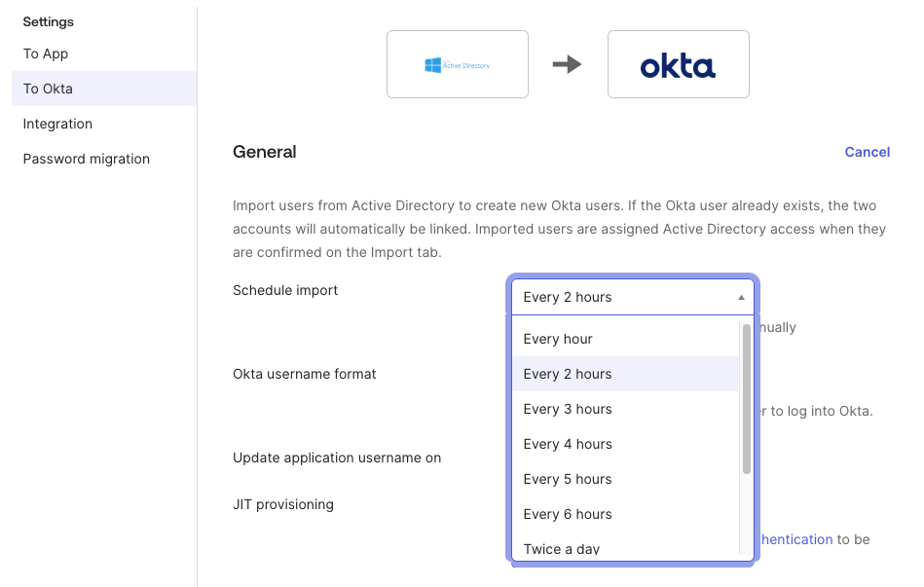Click the dropdown arrow triangle icon

pyautogui.click(x=741, y=298)
